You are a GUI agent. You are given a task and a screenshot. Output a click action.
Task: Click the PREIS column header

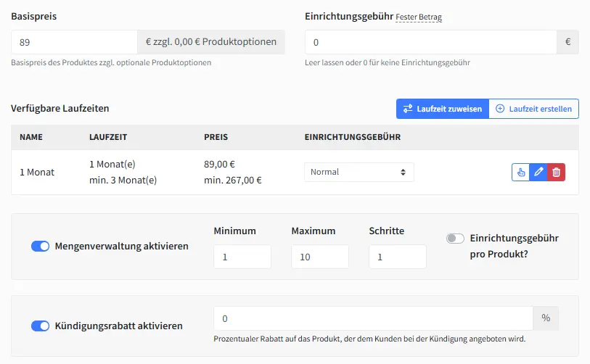[216, 137]
